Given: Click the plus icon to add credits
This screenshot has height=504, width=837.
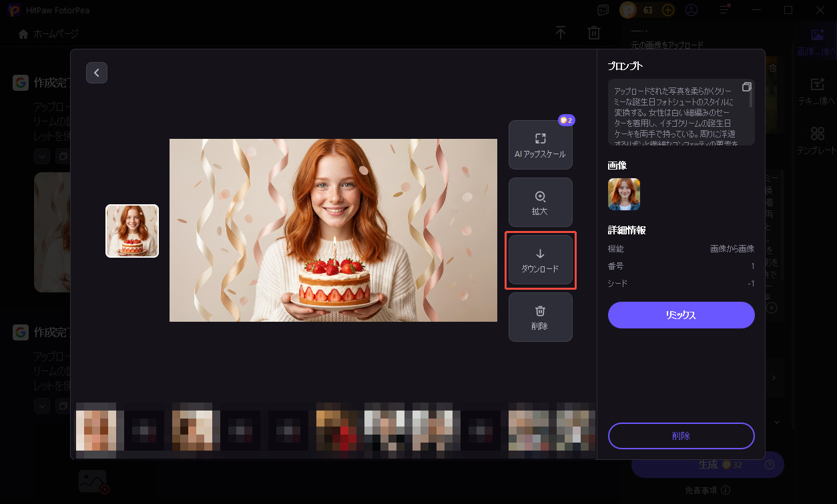Looking at the screenshot, I should (x=667, y=10).
